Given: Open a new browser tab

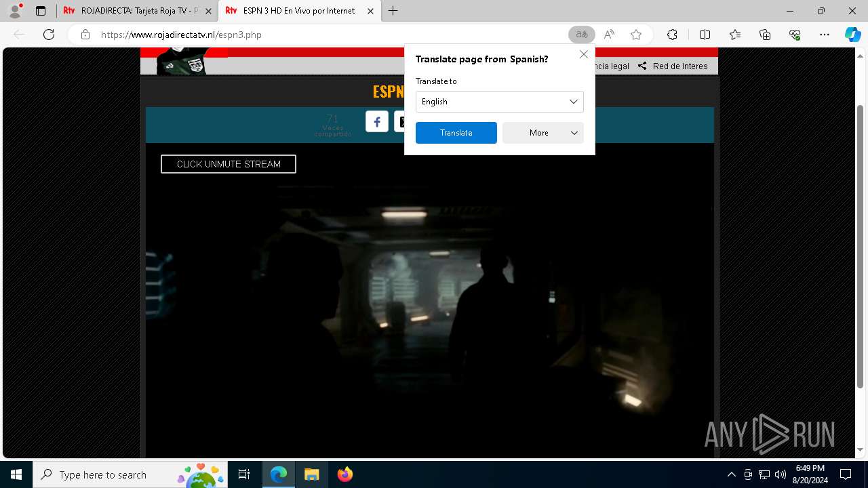Looking at the screenshot, I should (x=393, y=11).
